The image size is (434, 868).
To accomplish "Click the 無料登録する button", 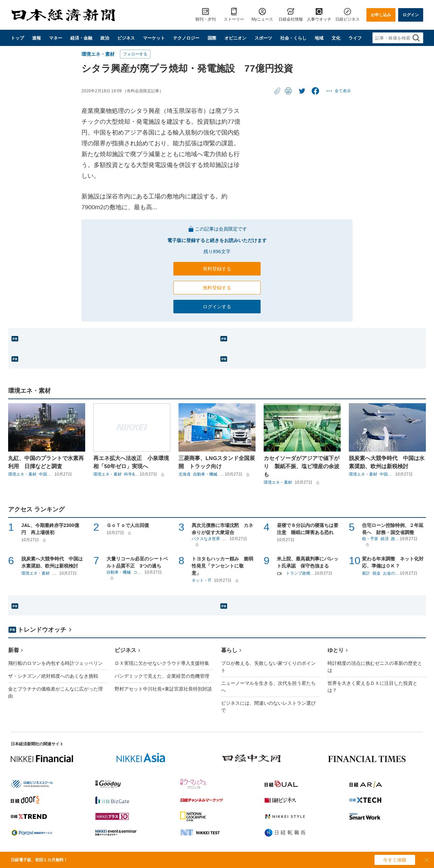I will coord(217,288).
